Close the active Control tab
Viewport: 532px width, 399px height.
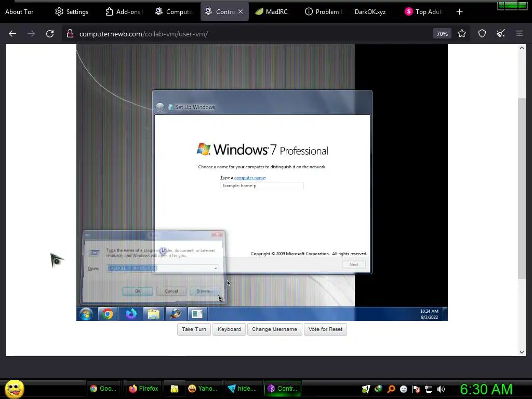tap(241, 11)
